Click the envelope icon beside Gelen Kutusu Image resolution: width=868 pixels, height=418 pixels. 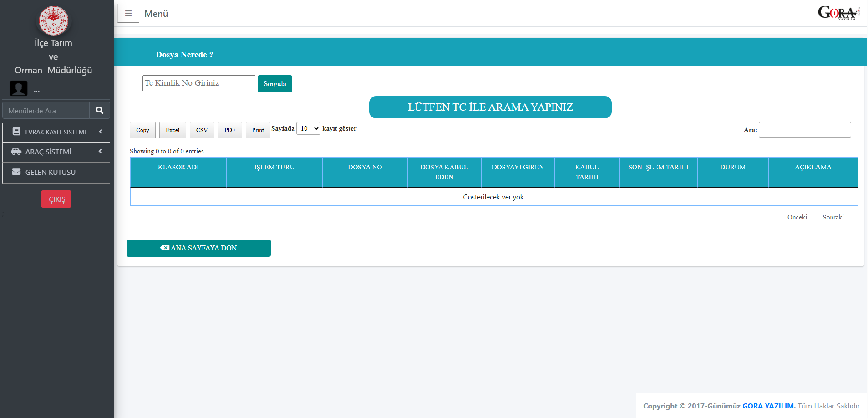coord(16,172)
